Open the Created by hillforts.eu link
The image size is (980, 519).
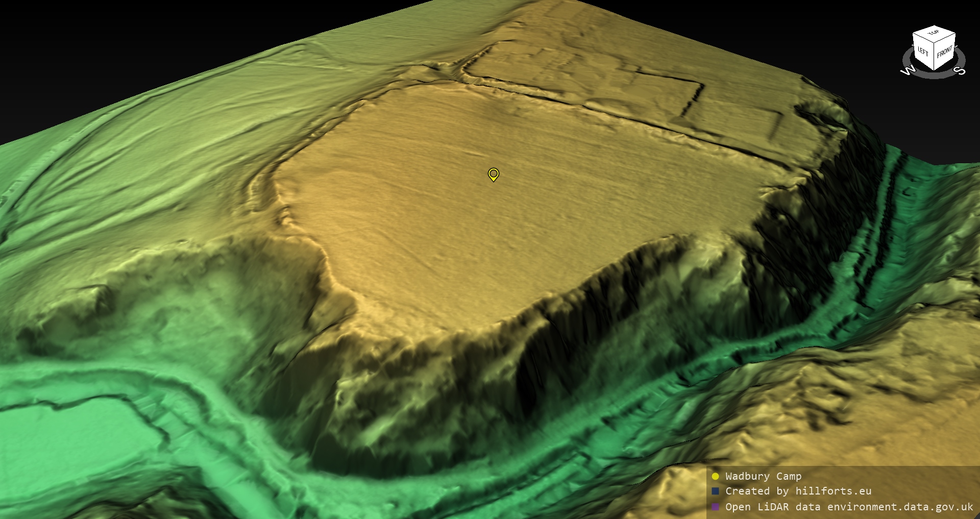tap(798, 491)
